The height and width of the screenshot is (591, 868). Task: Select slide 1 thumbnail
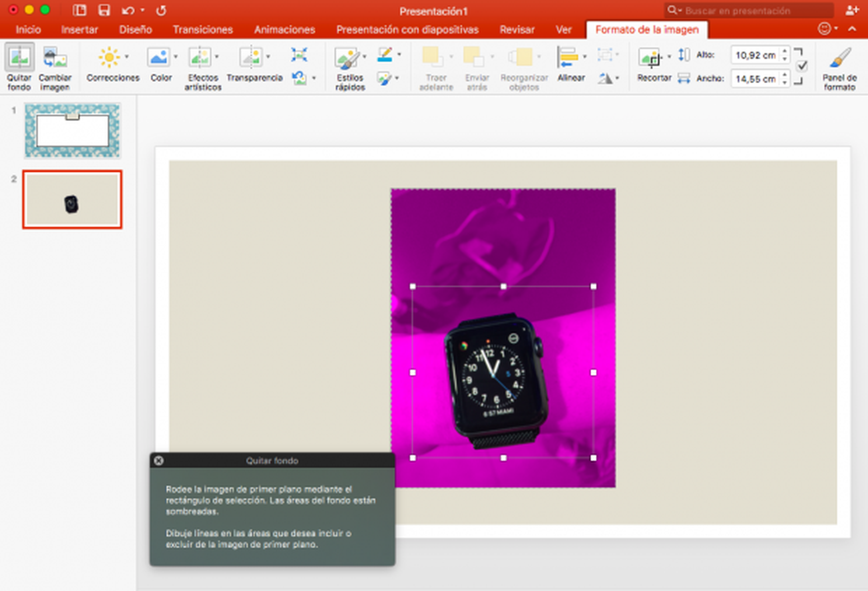coord(72,131)
